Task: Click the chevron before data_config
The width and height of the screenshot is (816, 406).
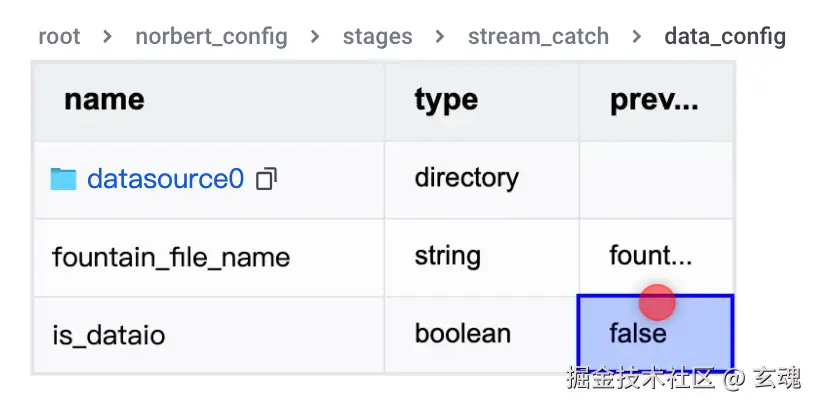Action: [x=637, y=37]
